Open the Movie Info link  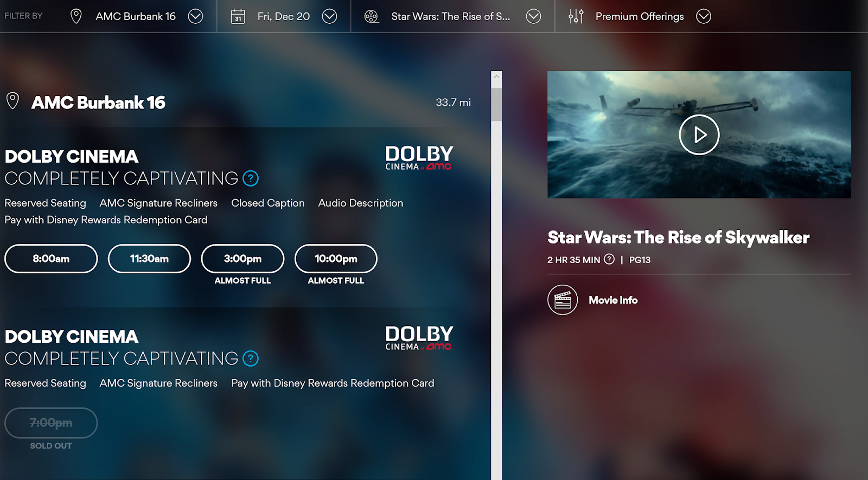613,300
